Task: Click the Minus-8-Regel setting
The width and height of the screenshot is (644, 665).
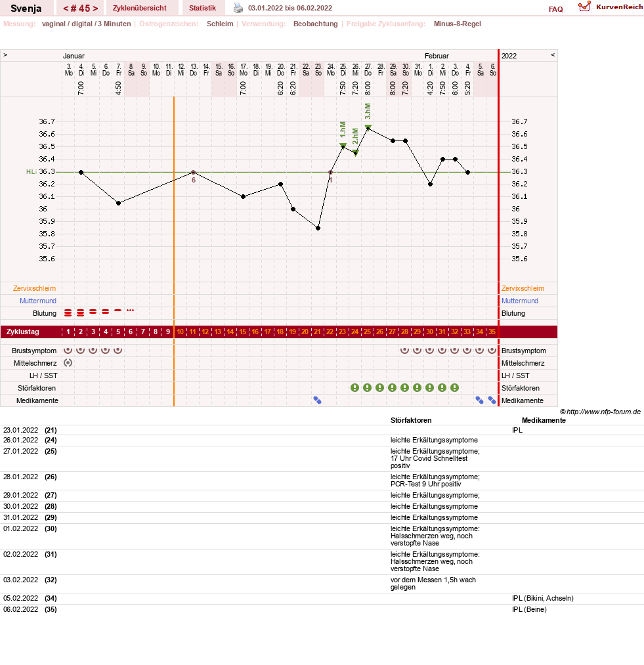Action: coord(458,24)
